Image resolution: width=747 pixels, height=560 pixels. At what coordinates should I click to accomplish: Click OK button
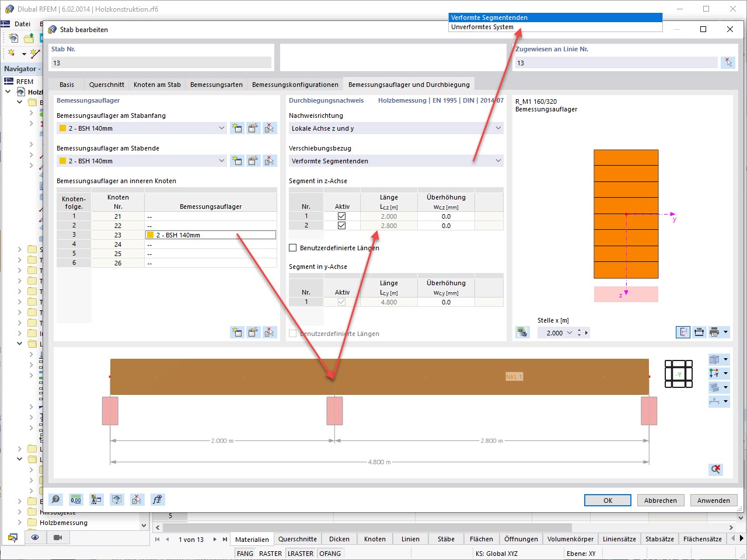click(608, 501)
